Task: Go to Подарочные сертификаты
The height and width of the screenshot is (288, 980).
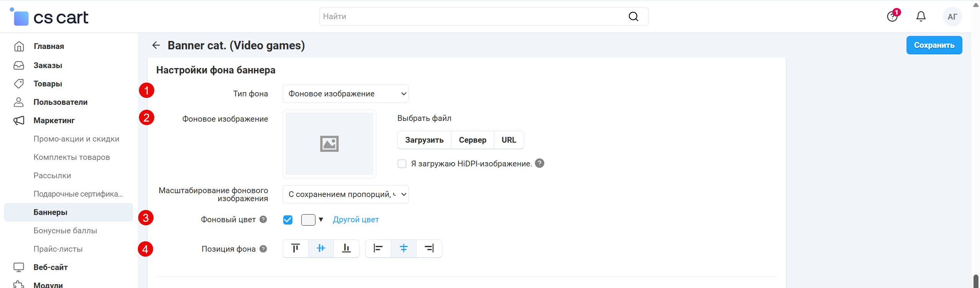Action: pyautogui.click(x=78, y=194)
